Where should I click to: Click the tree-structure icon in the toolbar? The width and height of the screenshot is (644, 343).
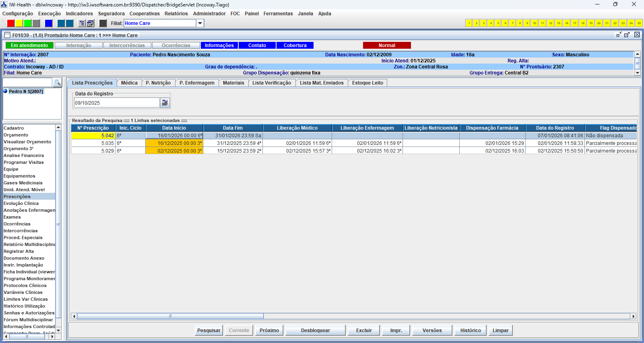click(82, 23)
